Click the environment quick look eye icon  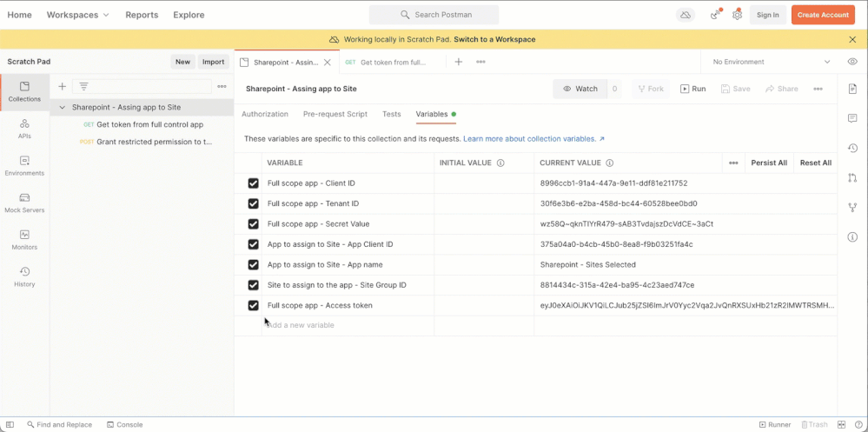coord(852,62)
